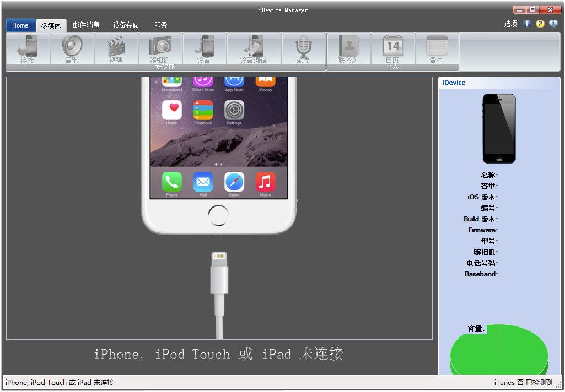Open 选项 (Options) settings
The width and height of the screenshot is (565, 392).
pyautogui.click(x=511, y=24)
